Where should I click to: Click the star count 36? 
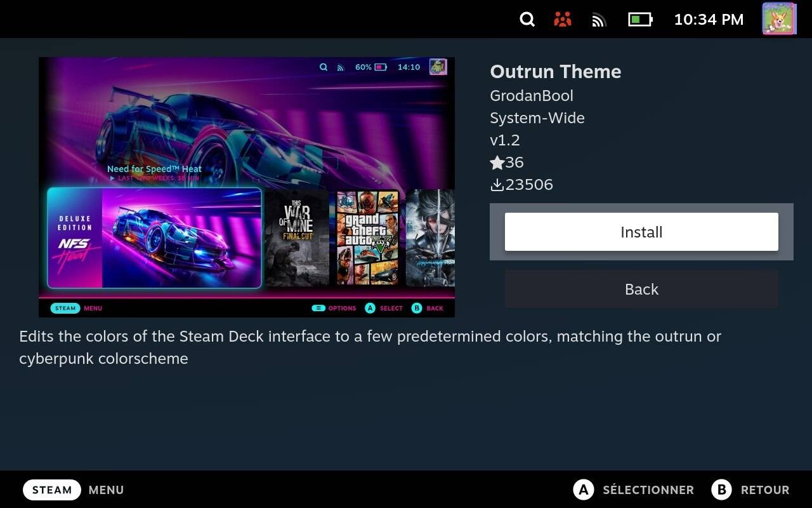(x=514, y=163)
